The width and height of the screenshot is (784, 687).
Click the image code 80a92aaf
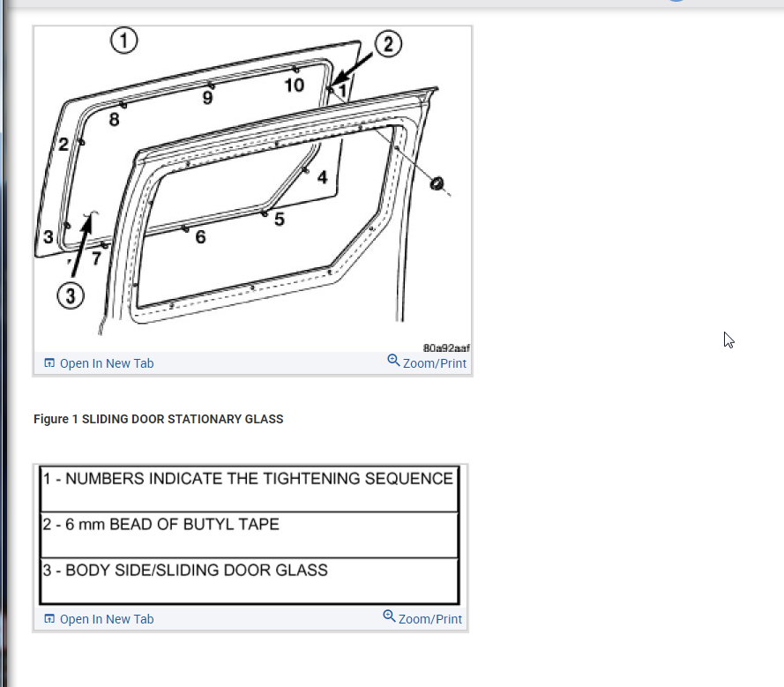pyautogui.click(x=446, y=347)
